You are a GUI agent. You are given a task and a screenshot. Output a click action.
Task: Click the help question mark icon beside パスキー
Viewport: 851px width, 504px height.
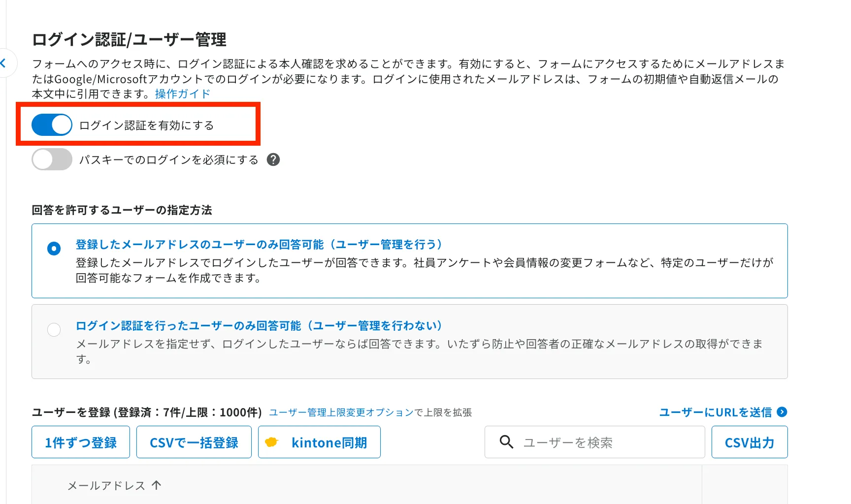[273, 159]
